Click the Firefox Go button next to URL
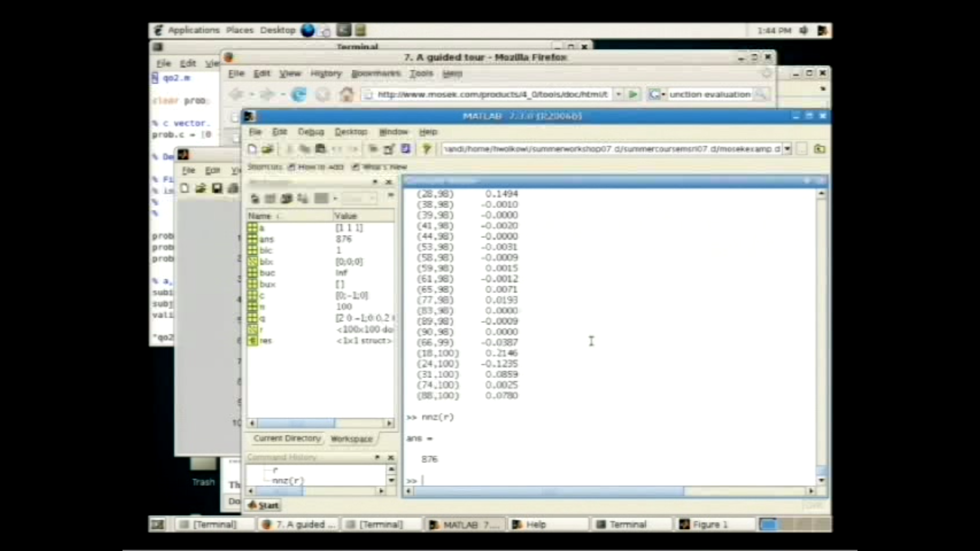Image resolution: width=980 pixels, height=551 pixels. [633, 94]
